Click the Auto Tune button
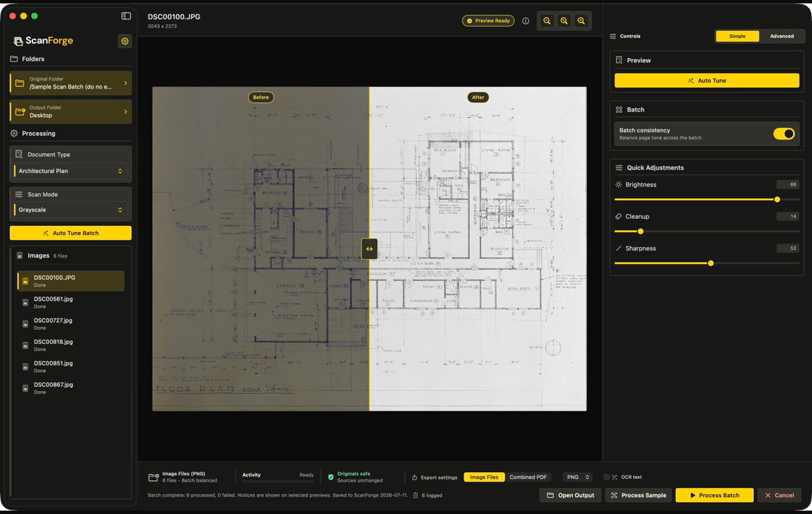Image resolution: width=812 pixels, height=514 pixels. tap(706, 80)
